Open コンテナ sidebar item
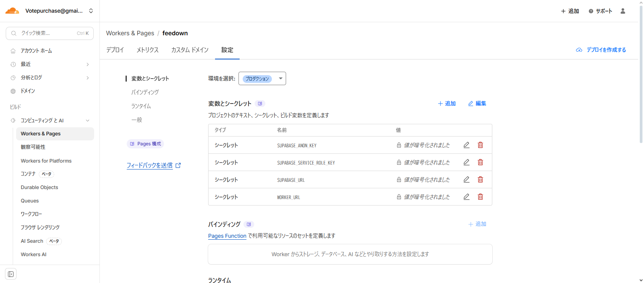Image resolution: width=644 pixels, height=283 pixels. click(28, 174)
